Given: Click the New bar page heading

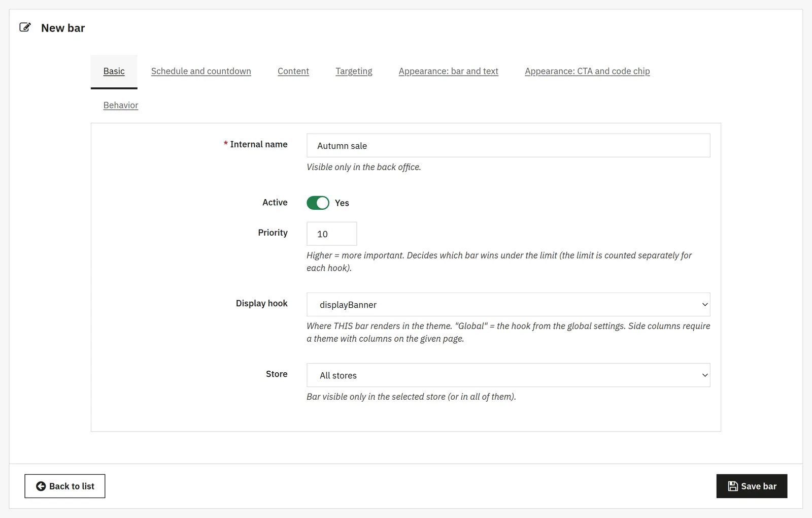Looking at the screenshot, I should 63,28.
